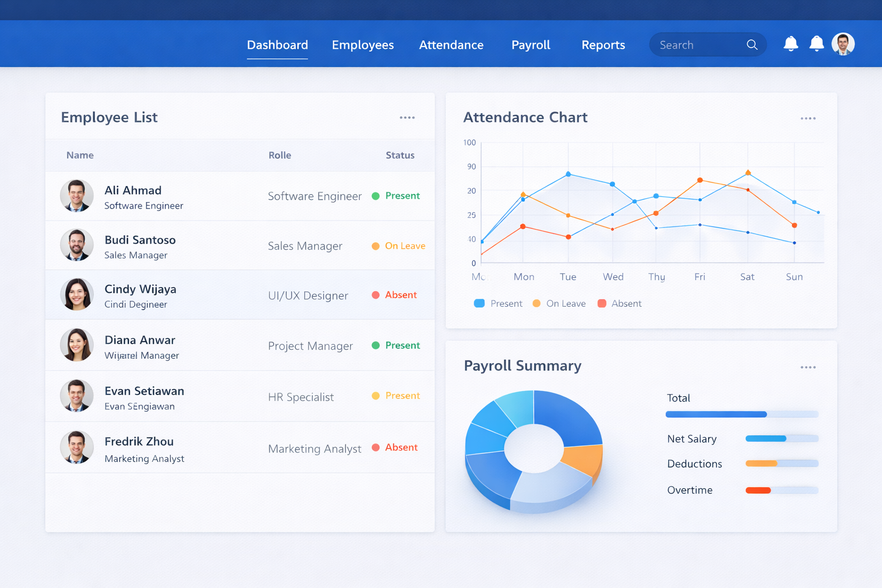
Task: Click Budi Santoso's name link
Action: click(140, 240)
